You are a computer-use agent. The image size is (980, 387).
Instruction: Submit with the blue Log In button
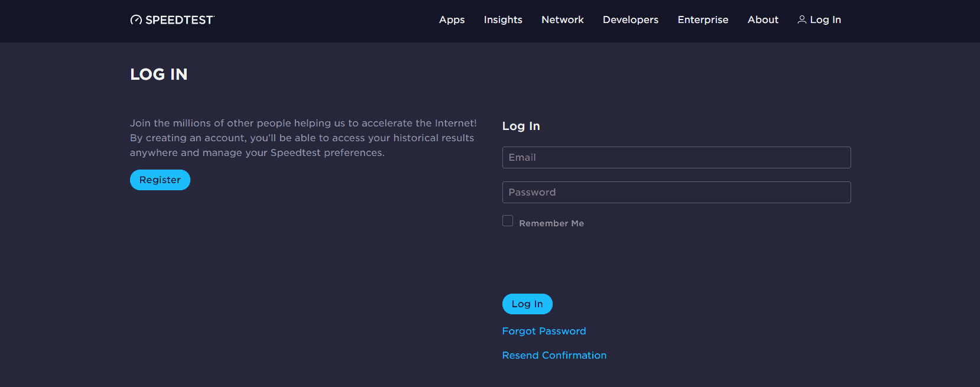pos(527,304)
